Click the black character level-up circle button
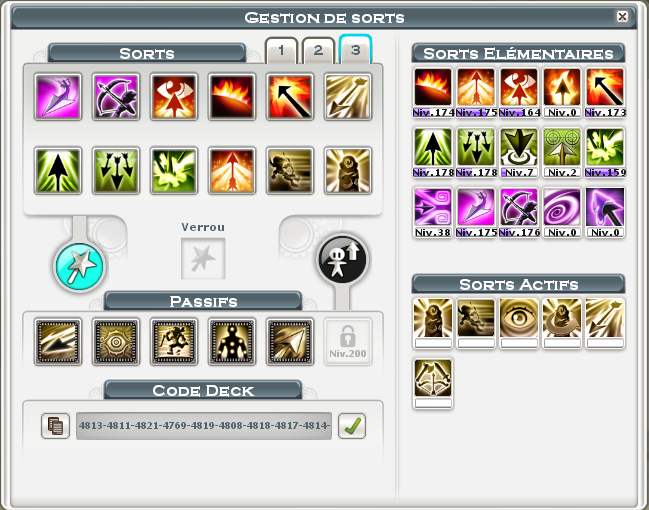Viewport: 649px width, 510px height. (343, 259)
